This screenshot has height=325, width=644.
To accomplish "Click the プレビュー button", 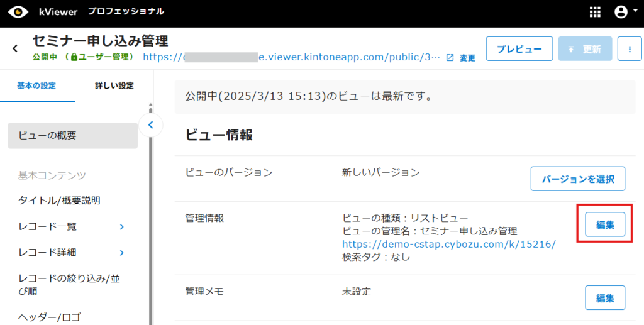I will point(519,49).
